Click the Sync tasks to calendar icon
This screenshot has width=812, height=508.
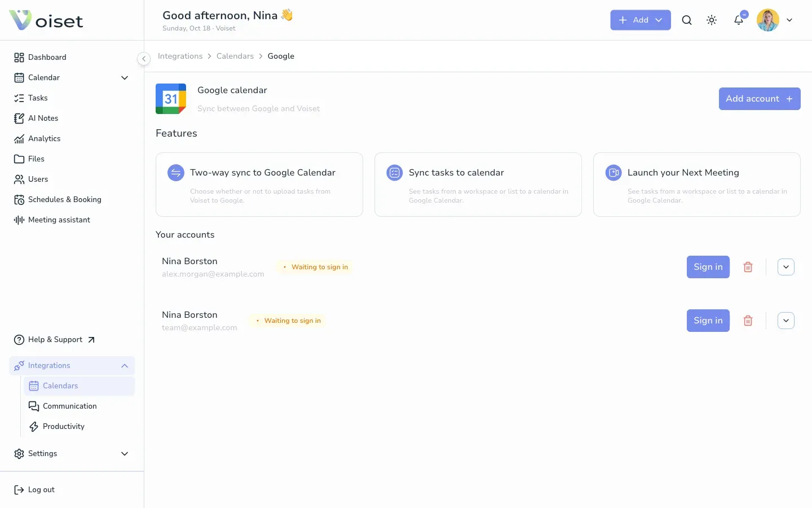pos(395,173)
